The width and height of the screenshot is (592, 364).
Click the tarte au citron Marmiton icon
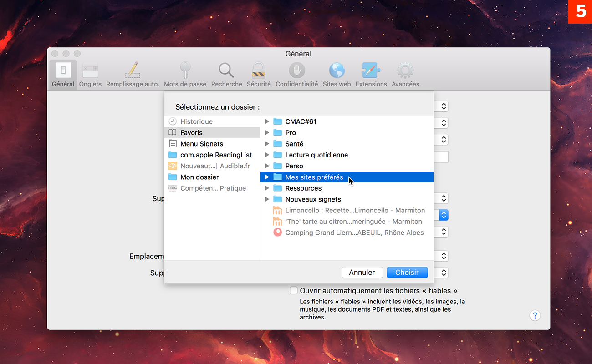pyautogui.click(x=277, y=222)
